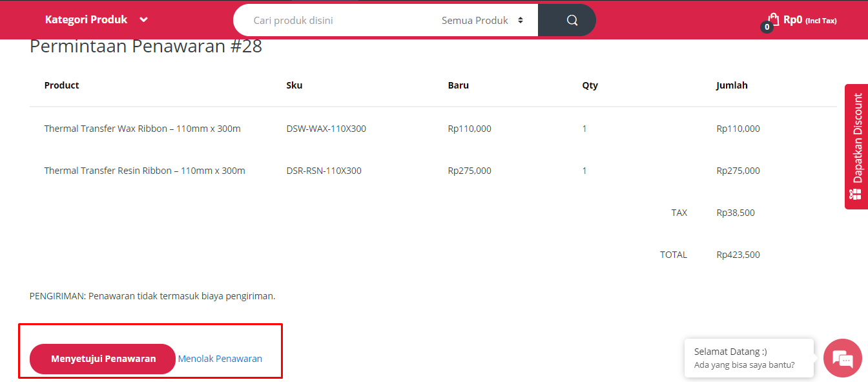The height and width of the screenshot is (382, 868).
Task: Select the Thermal Transfer Resin Ribbon product name
Action: 145,171
